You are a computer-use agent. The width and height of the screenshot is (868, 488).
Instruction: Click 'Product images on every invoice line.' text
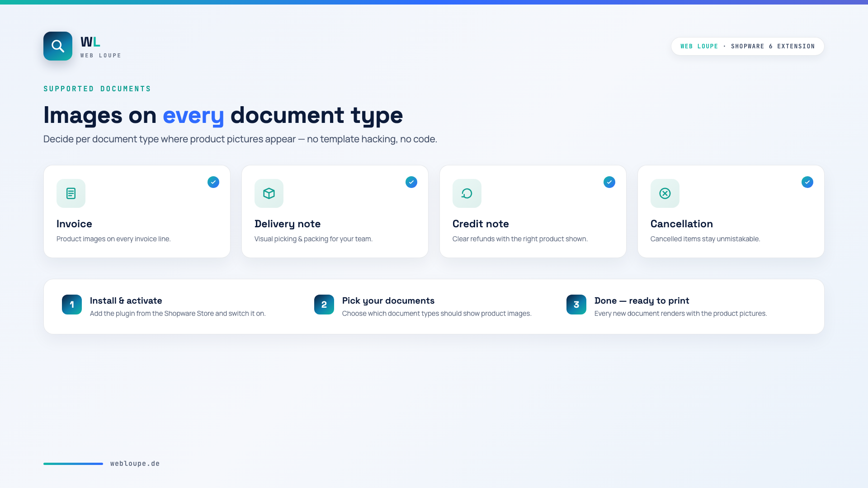tap(113, 239)
